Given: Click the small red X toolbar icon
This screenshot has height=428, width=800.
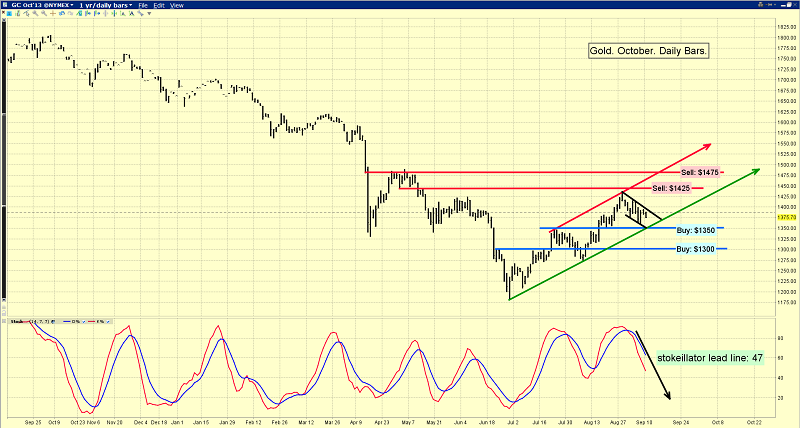Looking at the screenshot, I should point(3,12).
